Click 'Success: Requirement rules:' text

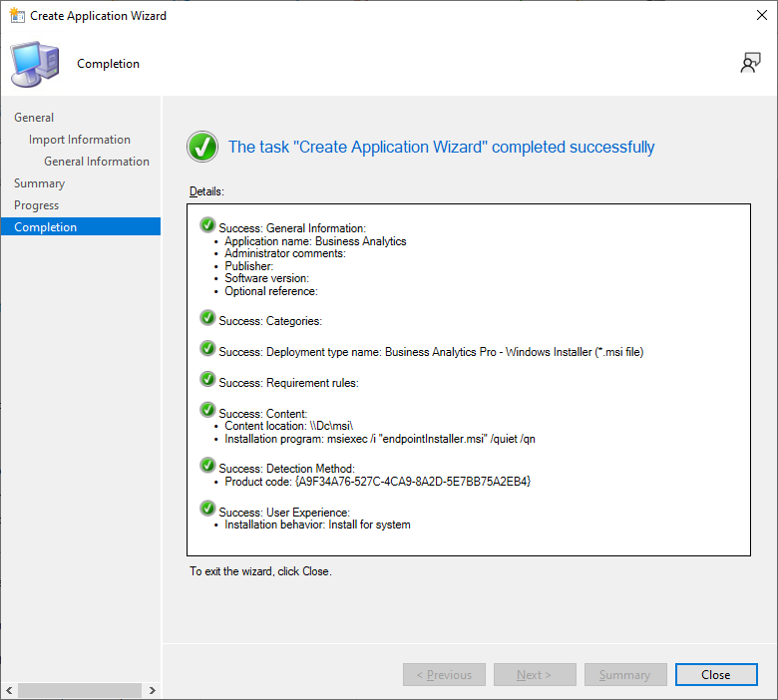click(289, 383)
